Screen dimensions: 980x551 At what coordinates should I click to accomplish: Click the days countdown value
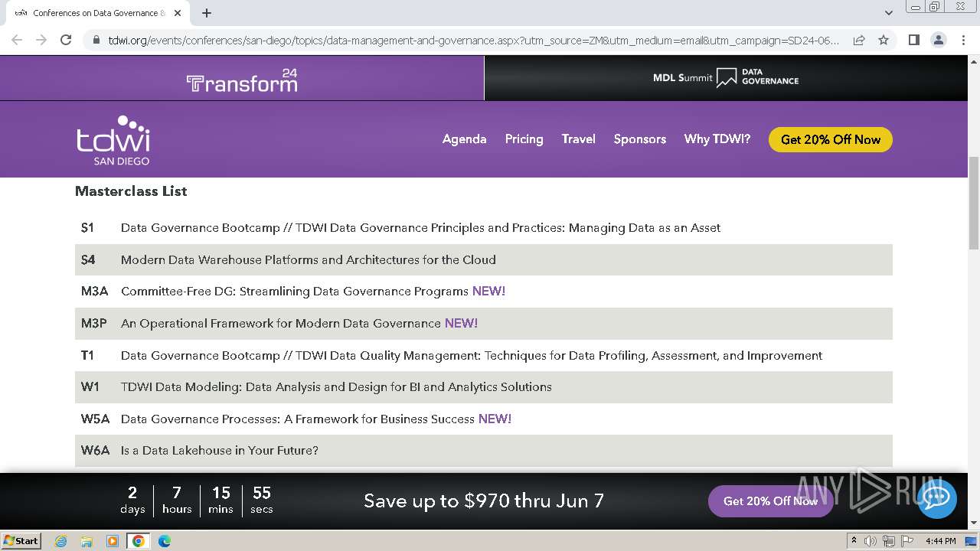132,493
